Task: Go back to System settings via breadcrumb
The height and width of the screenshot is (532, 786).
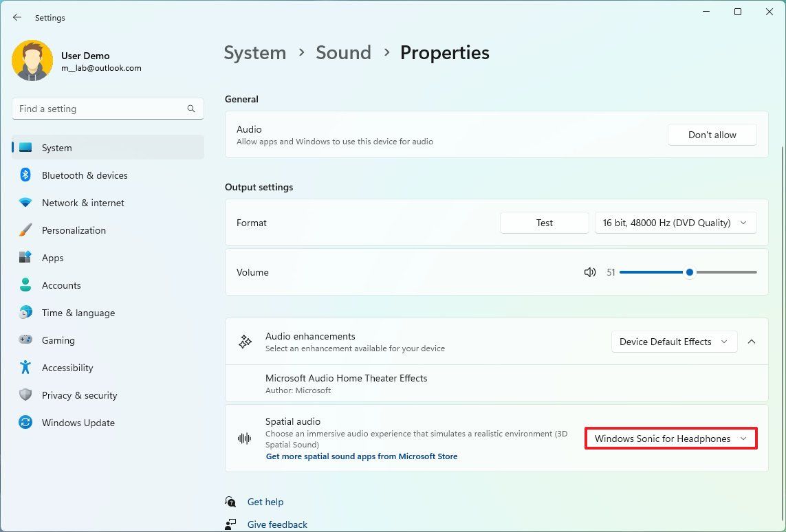Action: (254, 52)
